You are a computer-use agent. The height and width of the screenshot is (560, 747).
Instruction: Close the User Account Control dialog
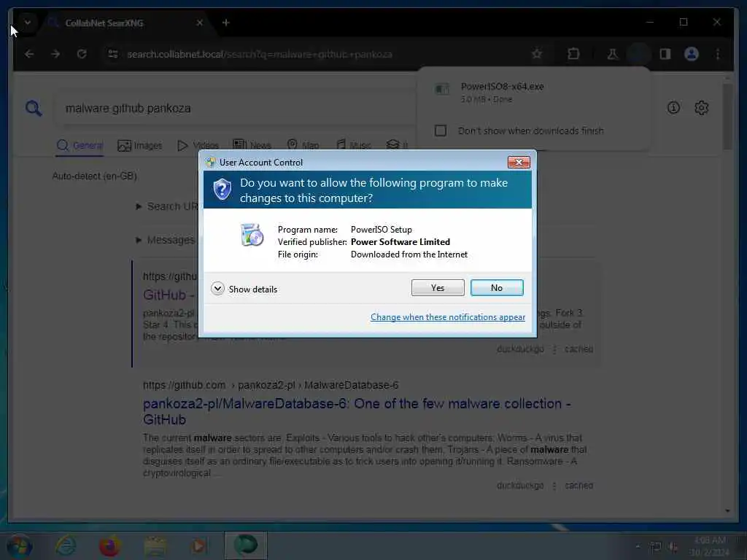click(x=519, y=163)
